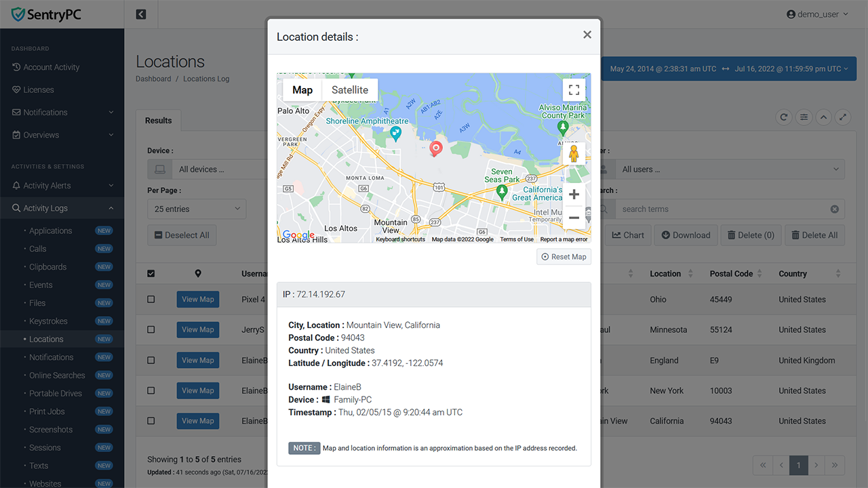Toggle the select-all checkbox in table header

pos(151,274)
